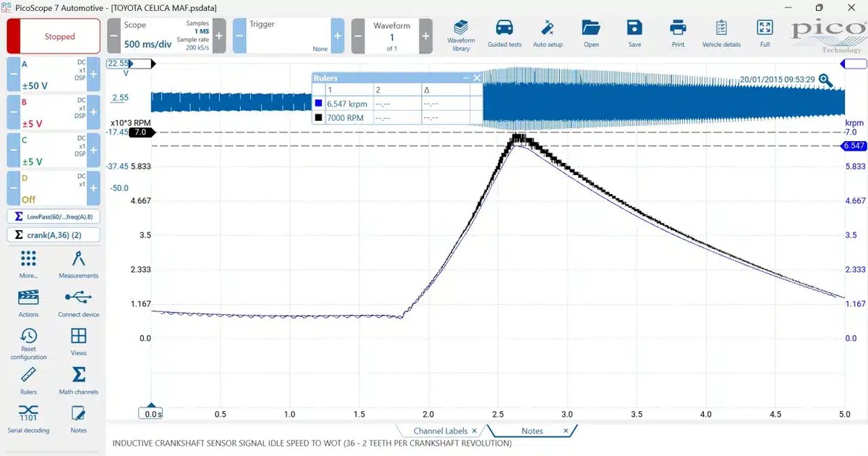Open the Views layout tool
The height and width of the screenshot is (456, 868).
point(78,342)
